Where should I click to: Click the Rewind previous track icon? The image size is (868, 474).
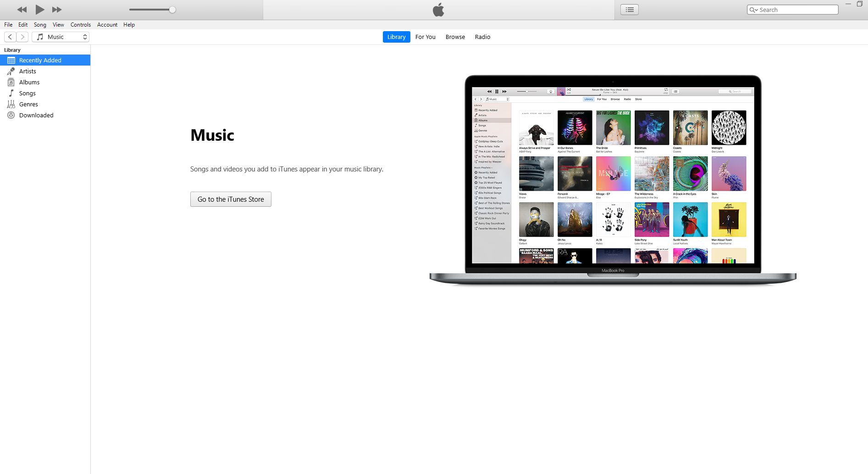(x=22, y=10)
